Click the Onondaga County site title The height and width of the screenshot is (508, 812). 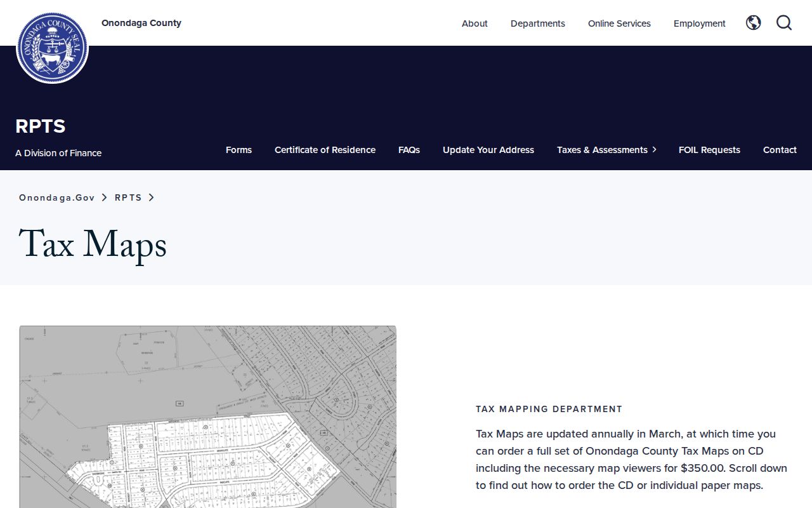[141, 23]
